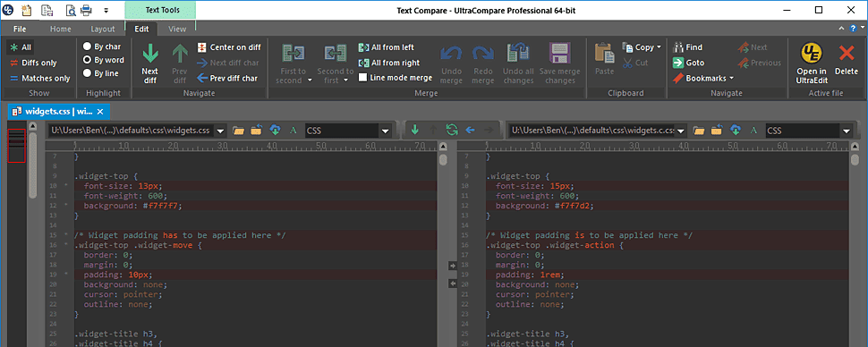Show All lines
Screen dimensions: 868x347
tap(20, 47)
